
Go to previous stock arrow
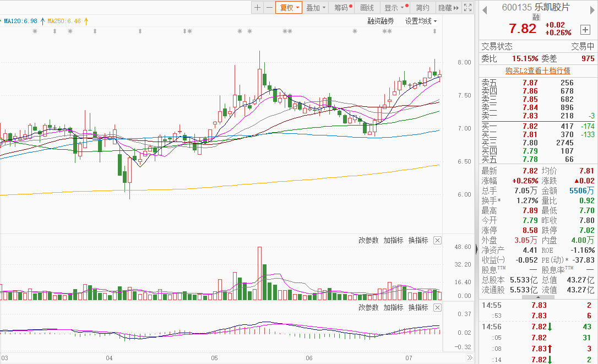[485, 10]
